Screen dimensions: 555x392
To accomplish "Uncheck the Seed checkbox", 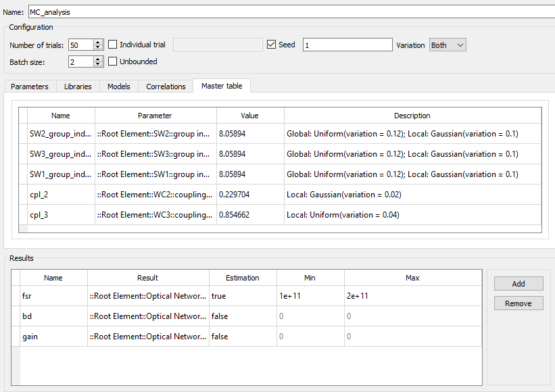I will 272,45.
